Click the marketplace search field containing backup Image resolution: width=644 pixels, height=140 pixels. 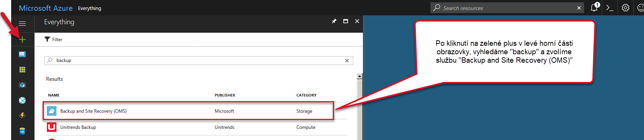(199, 60)
